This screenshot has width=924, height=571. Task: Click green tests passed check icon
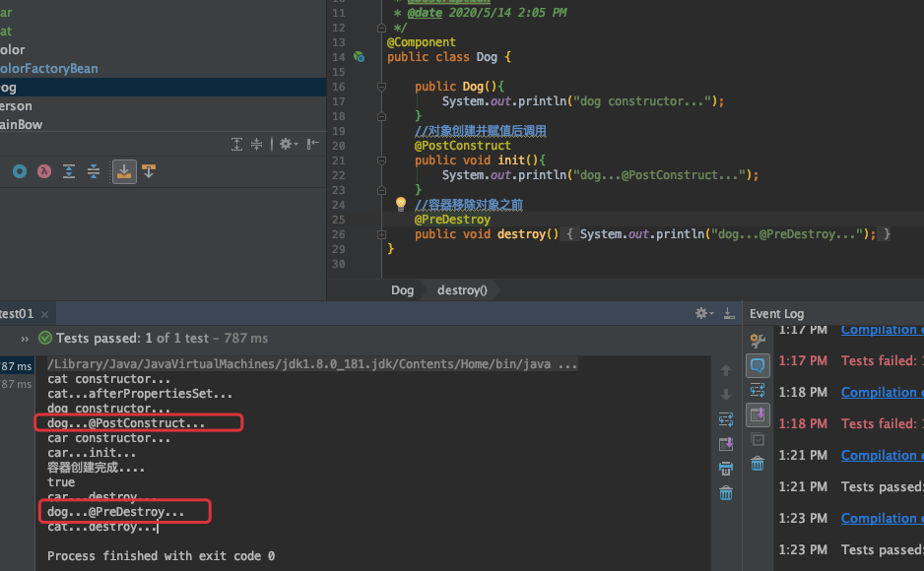[x=44, y=338]
